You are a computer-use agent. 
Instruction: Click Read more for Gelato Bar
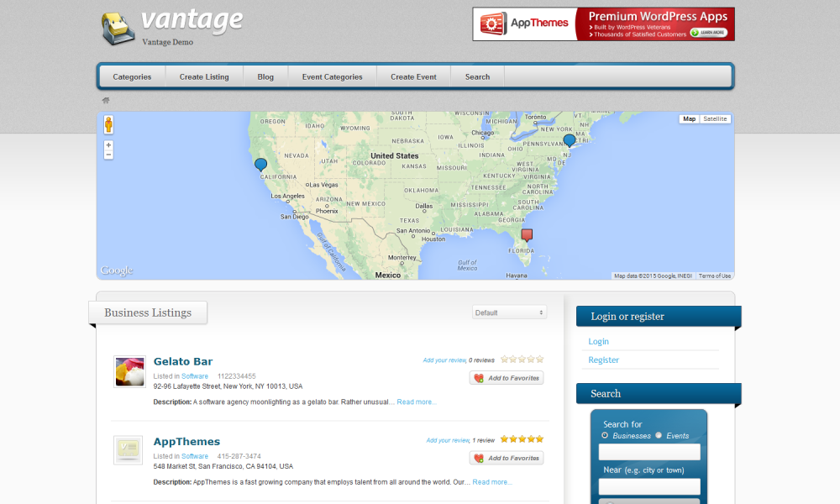click(417, 402)
